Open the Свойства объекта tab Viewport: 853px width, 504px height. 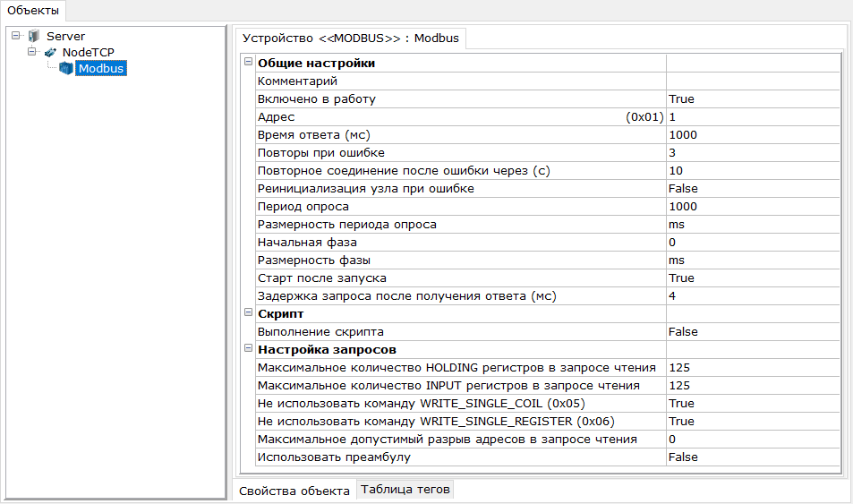coord(294,490)
